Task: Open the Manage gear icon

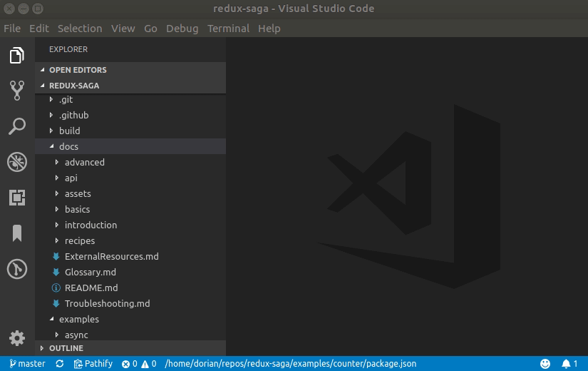Action: (x=17, y=338)
